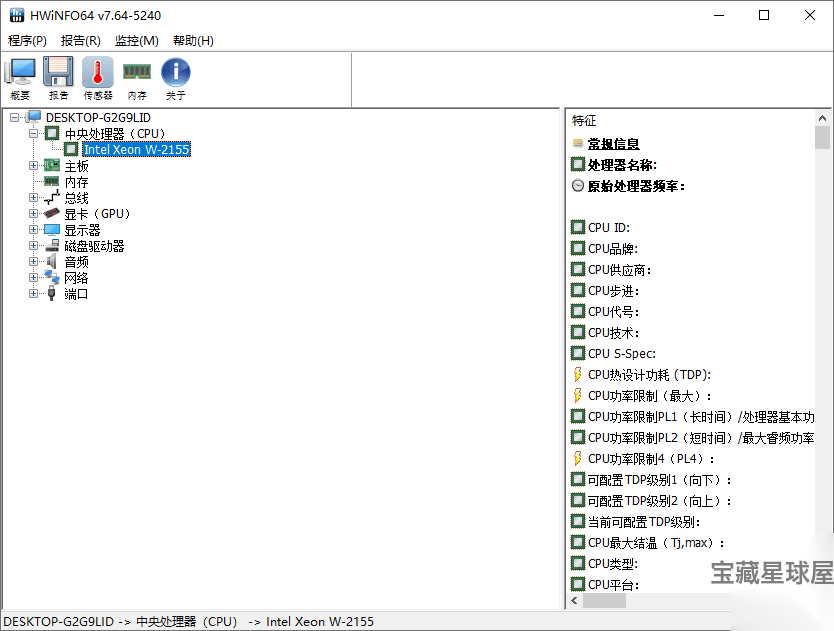Click the clock icon beside 原始处理器频率
834x631 pixels.
tap(578, 186)
